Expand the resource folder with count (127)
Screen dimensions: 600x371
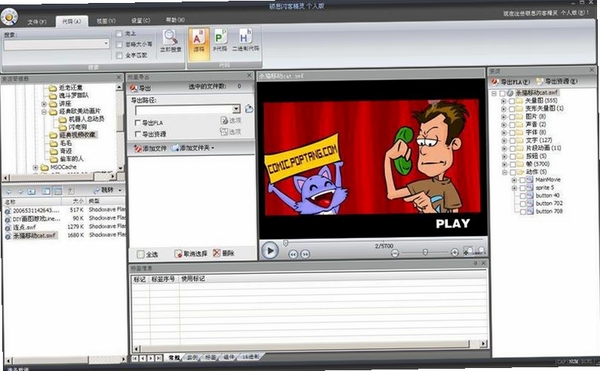click(x=504, y=140)
